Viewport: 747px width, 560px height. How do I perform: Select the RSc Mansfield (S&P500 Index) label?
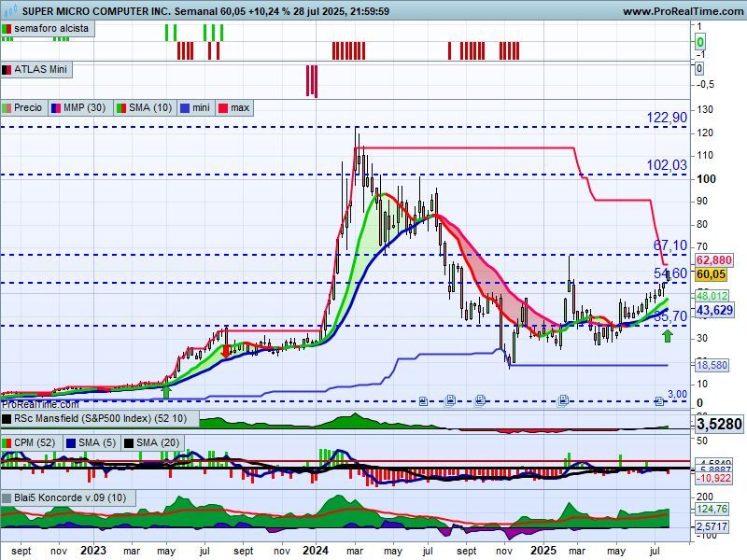(100, 418)
